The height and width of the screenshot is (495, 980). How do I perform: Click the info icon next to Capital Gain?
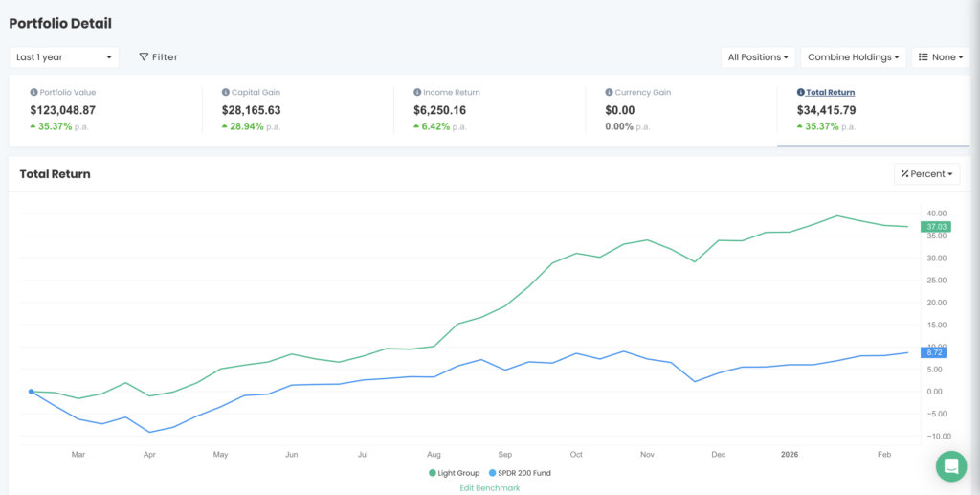point(226,93)
